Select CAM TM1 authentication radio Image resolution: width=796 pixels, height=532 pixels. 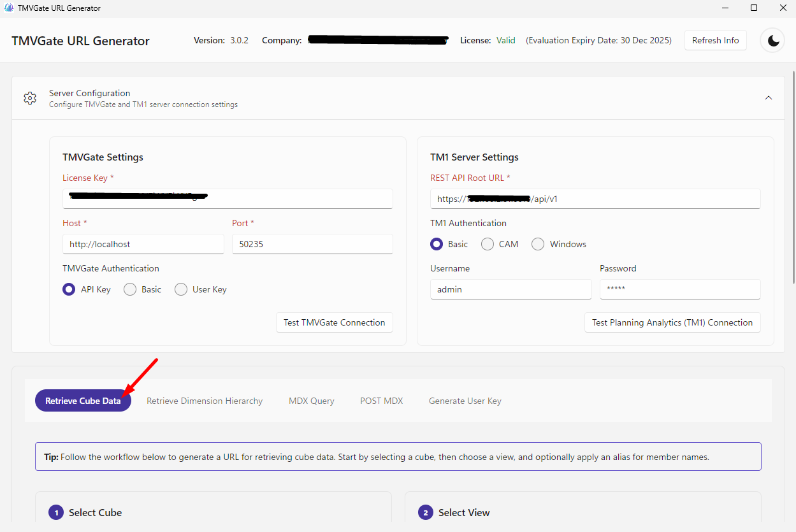click(x=488, y=244)
